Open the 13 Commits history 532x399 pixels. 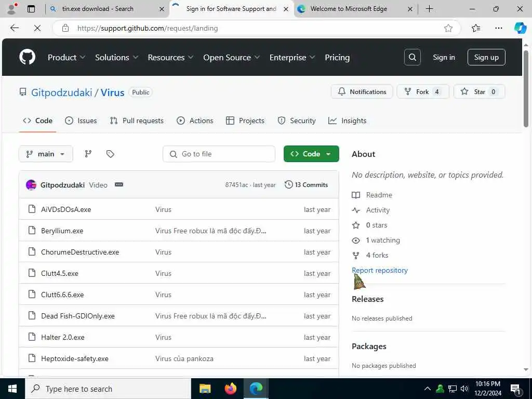click(307, 184)
